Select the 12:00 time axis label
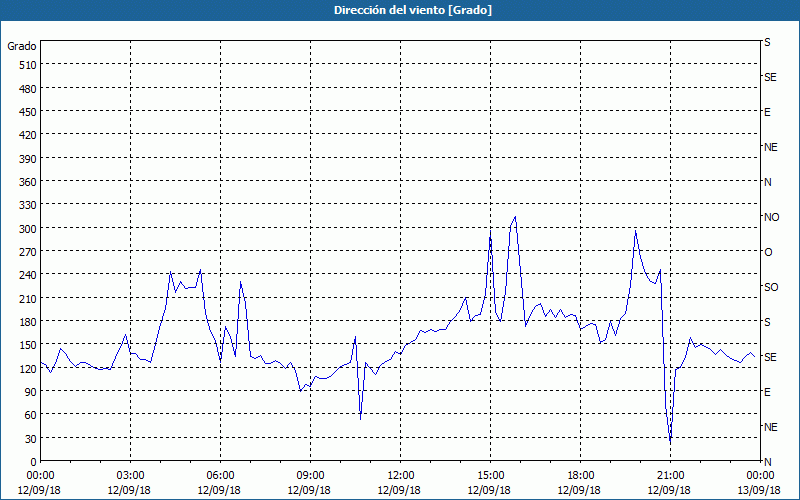 click(x=401, y=476)
